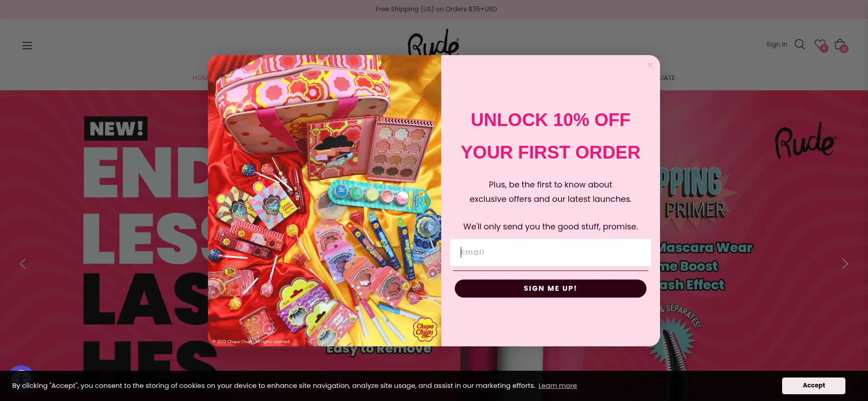868x401 pixels.
Task: Click the Email input field
Action: (x=550, y=252)
